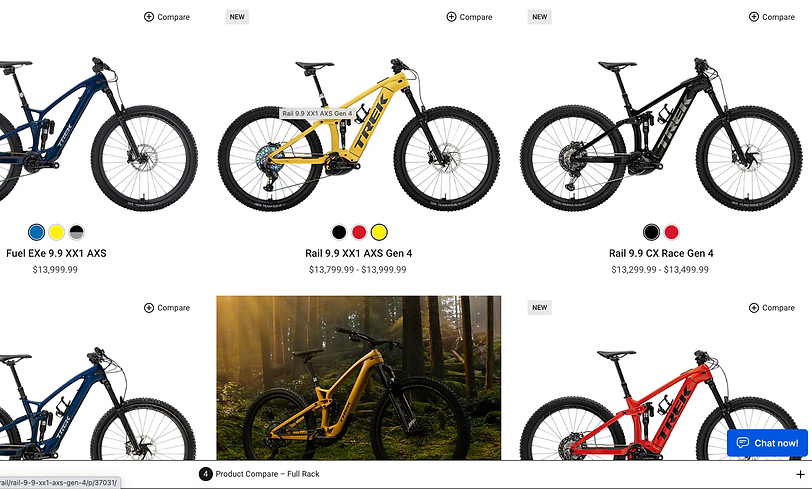Expand the Product Compare bar with plus icon
The height and width of the screenshot is (489, 812).
click(800, 474)
